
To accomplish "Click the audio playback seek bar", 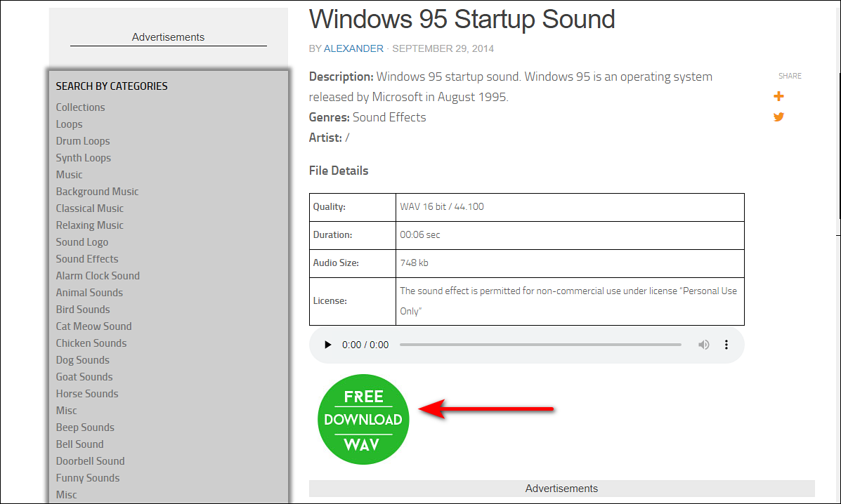I will pos(541,345).
